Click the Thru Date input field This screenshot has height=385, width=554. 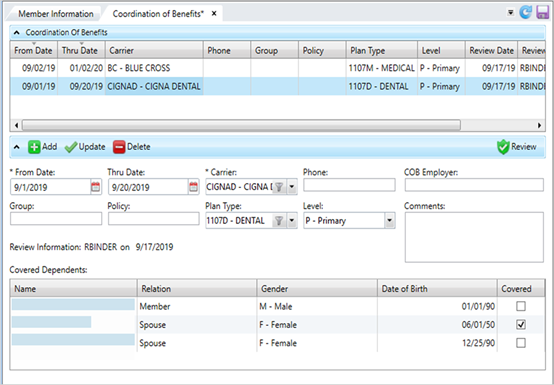148,187
